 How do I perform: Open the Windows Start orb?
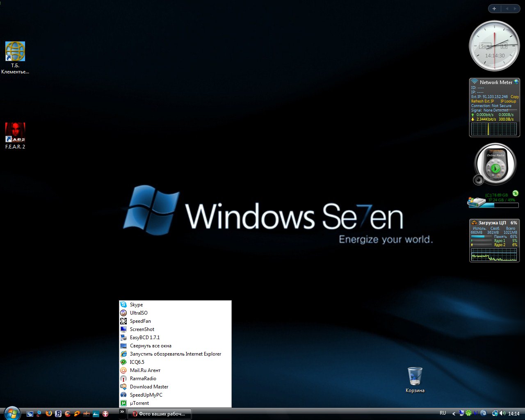coord(11,413)
